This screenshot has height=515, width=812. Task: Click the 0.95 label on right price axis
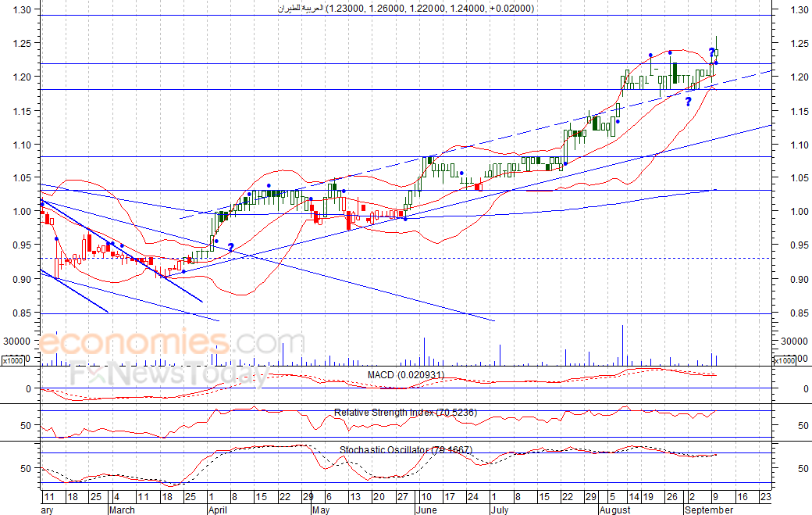800,245
